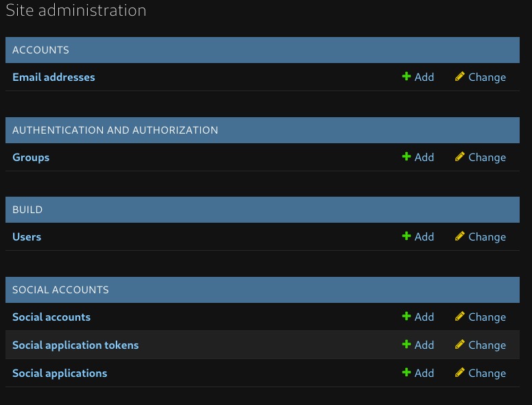Click the pencil icon in Users row
The width and height of the screenshot is (532, 405).
[460, 236]
